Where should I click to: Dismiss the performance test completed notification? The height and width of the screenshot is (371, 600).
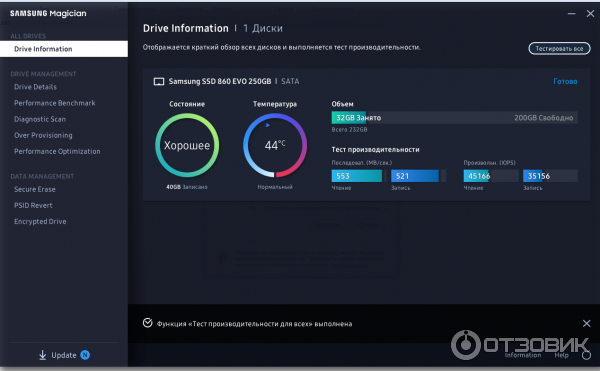click(x=586, y=324)
